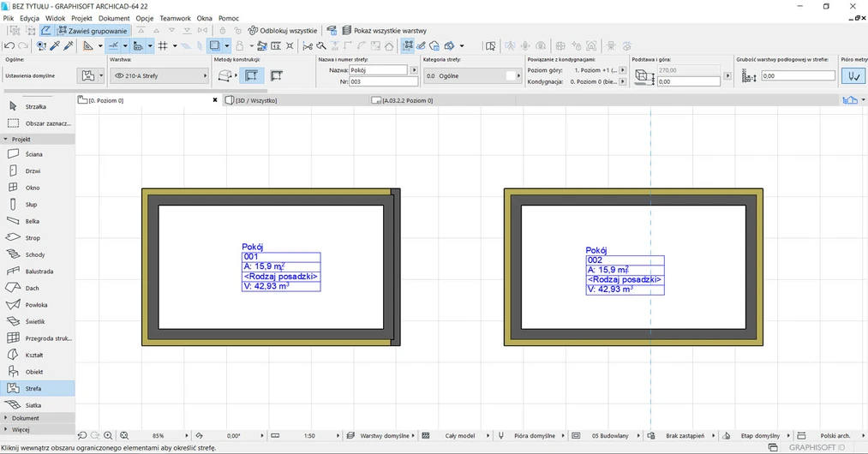The height and width of the screenshot is (454, 868).
Task: Expand the Dokument toolbox section
Action: [x=37, y=418]
